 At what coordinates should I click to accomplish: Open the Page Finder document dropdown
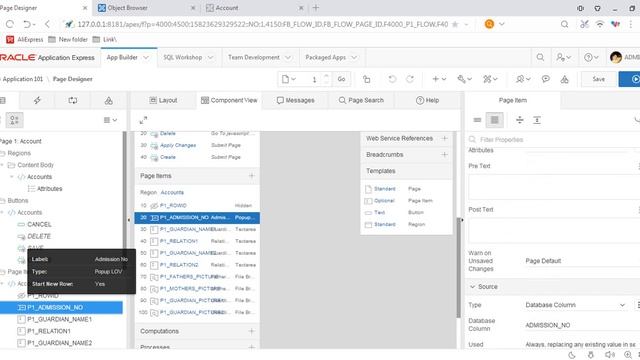click(x=288, y=79)
